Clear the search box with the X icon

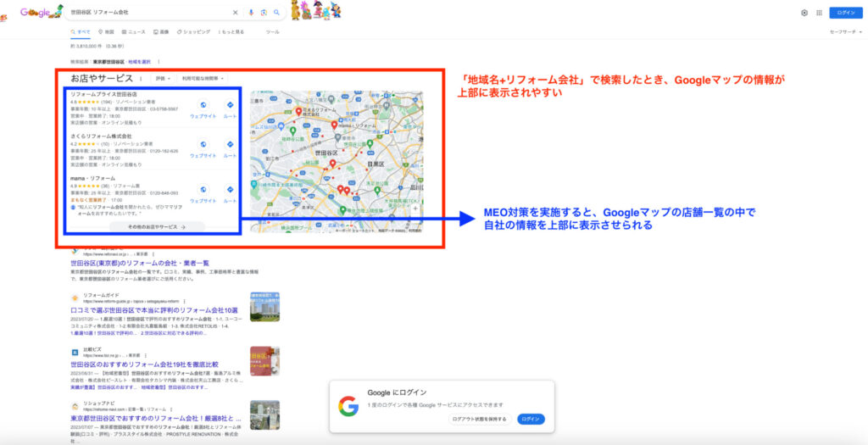click(x=236, y=13)
